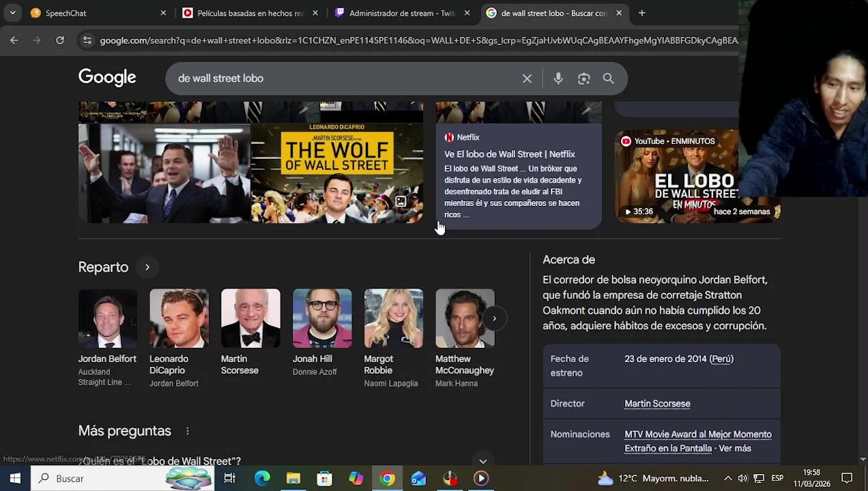The image size is (868, 491).
Task: Close the SpeechChat tab
Action: tap(163, 13)
